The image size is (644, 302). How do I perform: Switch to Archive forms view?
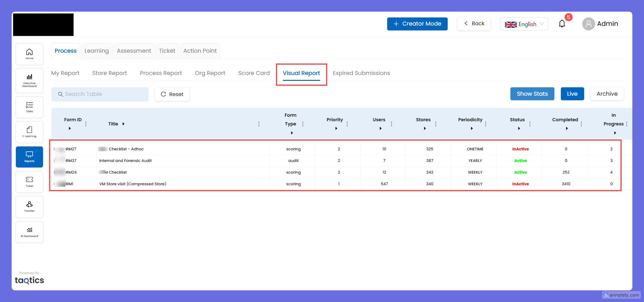[x=607, y=94]
